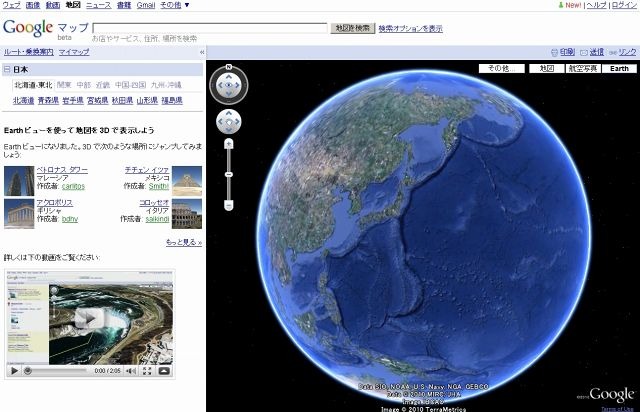Viewport: 640px width, 412px height.
Task: Open the アクロポリス thumbnail
Action: (x=19, y=214)
